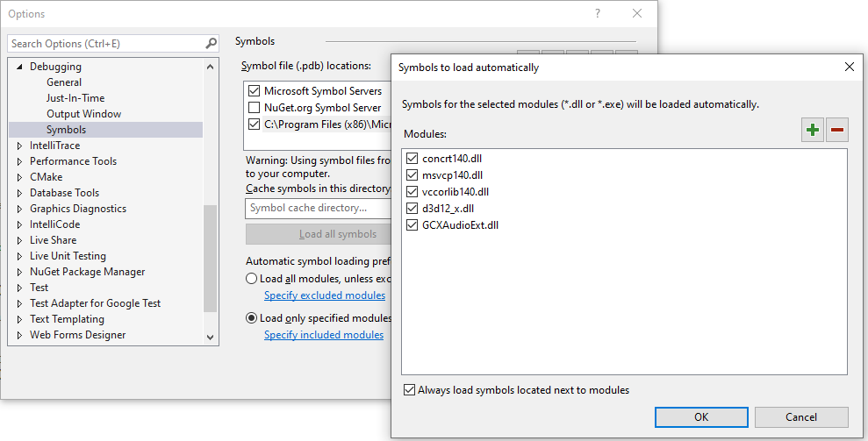Click Cancel in the modules dialog
The width and height of the screenshot is (868, 441).
[801, 417]
